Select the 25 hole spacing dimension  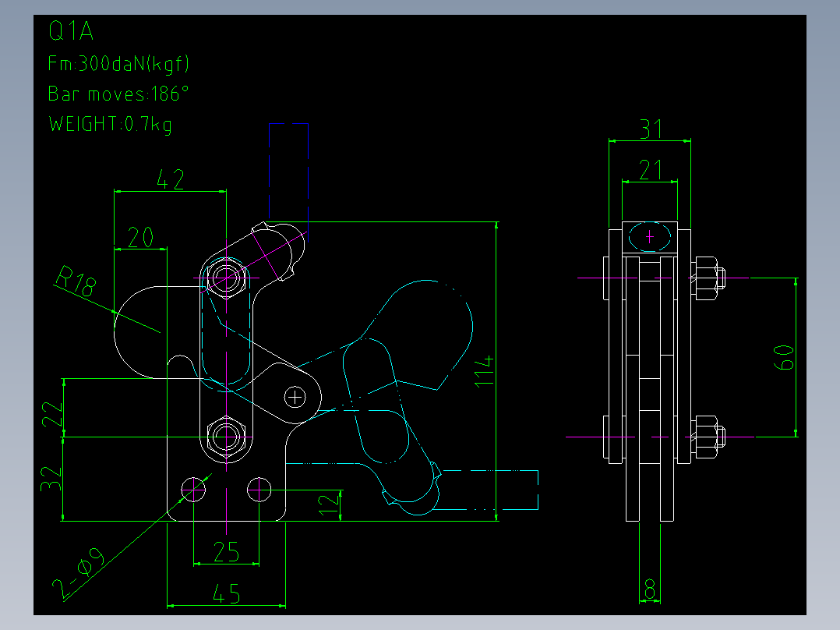tap(226, 552)
